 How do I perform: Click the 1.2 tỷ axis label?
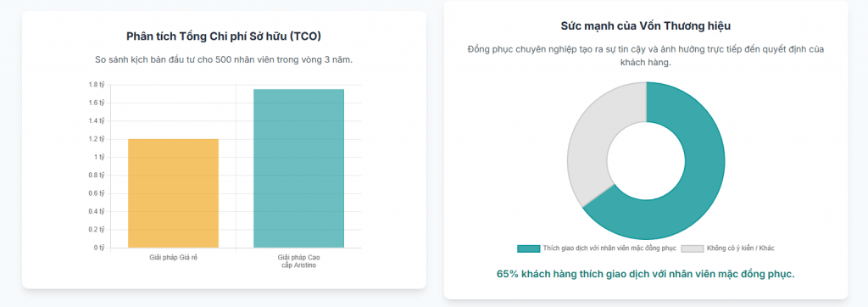pos(97,139)
